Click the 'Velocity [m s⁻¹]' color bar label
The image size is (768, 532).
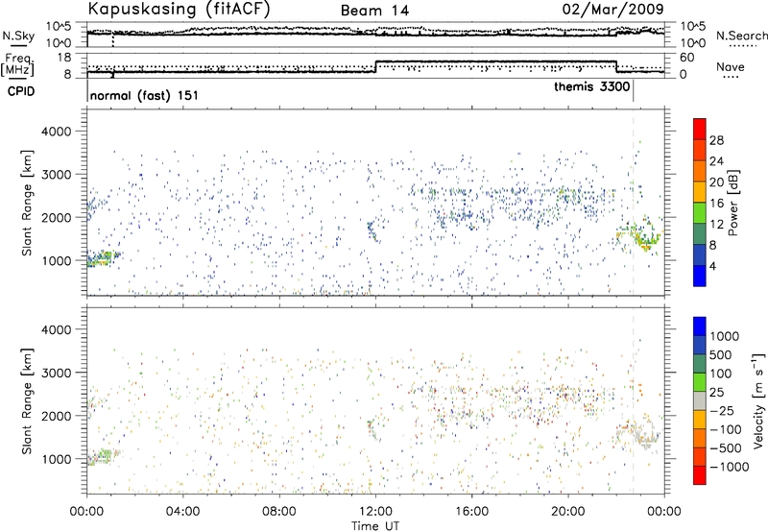coord(758,400)
